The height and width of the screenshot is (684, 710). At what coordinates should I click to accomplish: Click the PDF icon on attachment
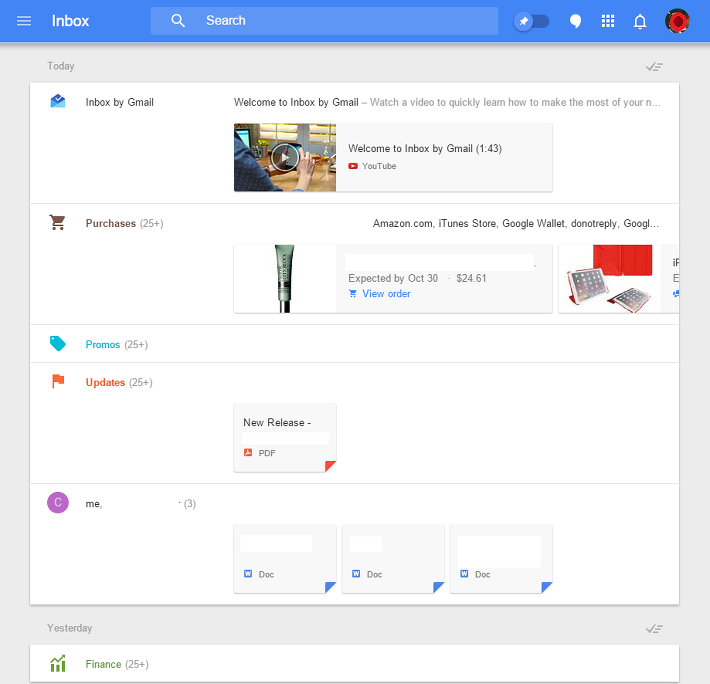tap(248, 453)
